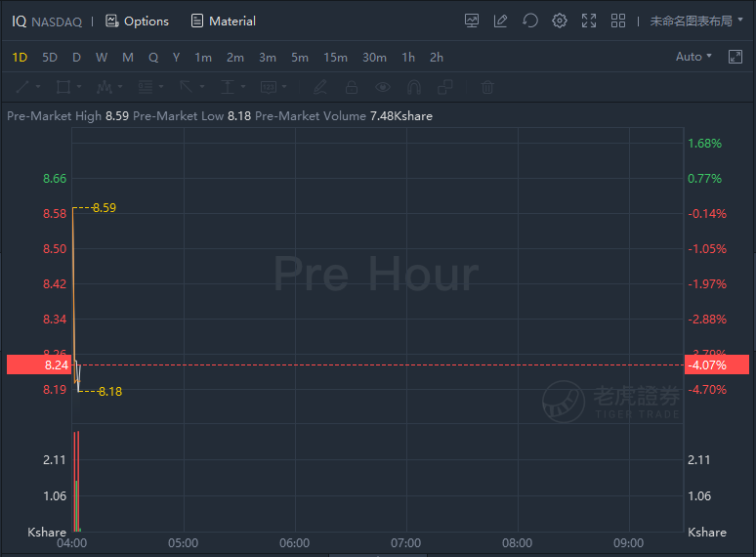Select the 1D timeframe tab
The width and height of the screenshot is (756, 557).
point(20,58)
